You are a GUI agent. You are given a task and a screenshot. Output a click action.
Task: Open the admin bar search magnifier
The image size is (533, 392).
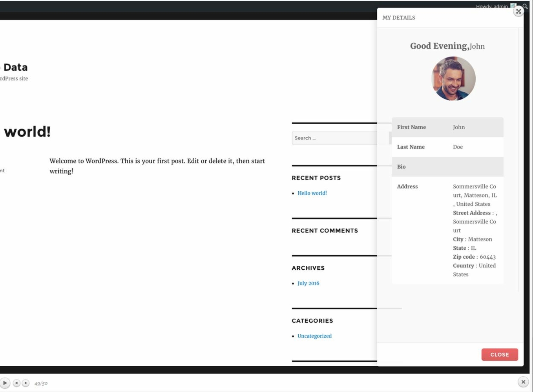(x=526, y=5)
